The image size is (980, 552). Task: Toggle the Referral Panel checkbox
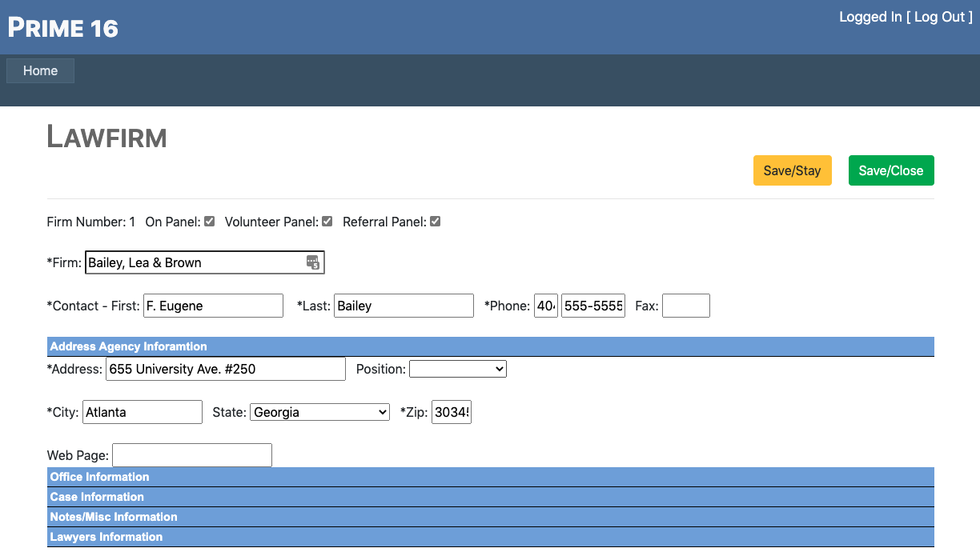[x=436, y=222]
